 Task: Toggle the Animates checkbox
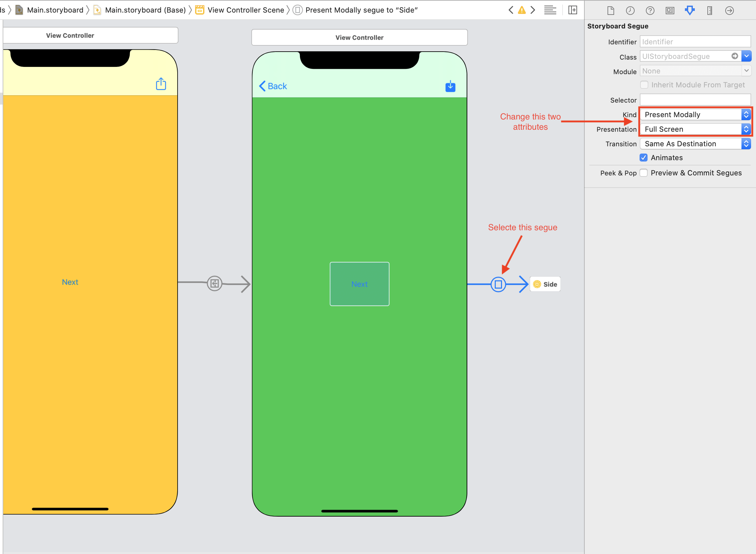coord(645,158)
